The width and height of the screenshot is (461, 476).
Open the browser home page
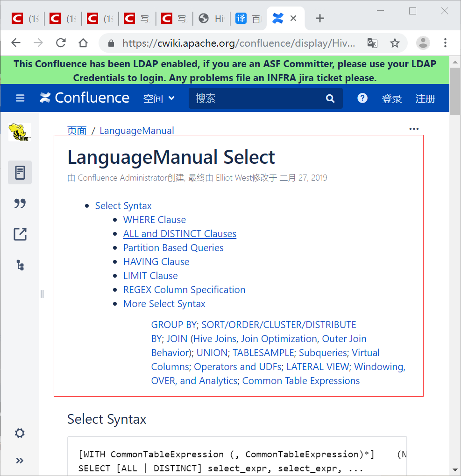83,43
